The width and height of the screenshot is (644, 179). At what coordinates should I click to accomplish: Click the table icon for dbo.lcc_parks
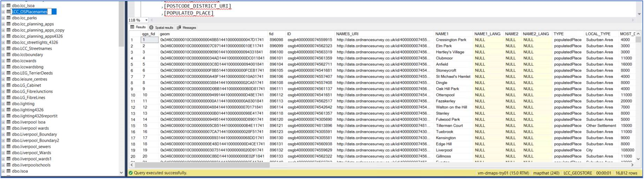8,18
